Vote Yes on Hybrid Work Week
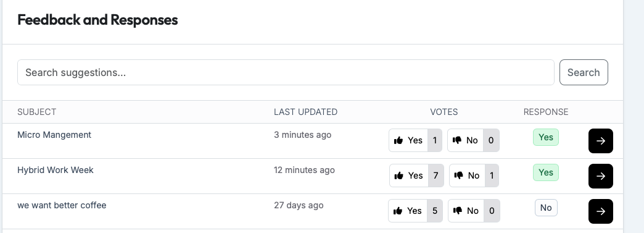This screenshot has height=233, width=644. pos(416,176)
